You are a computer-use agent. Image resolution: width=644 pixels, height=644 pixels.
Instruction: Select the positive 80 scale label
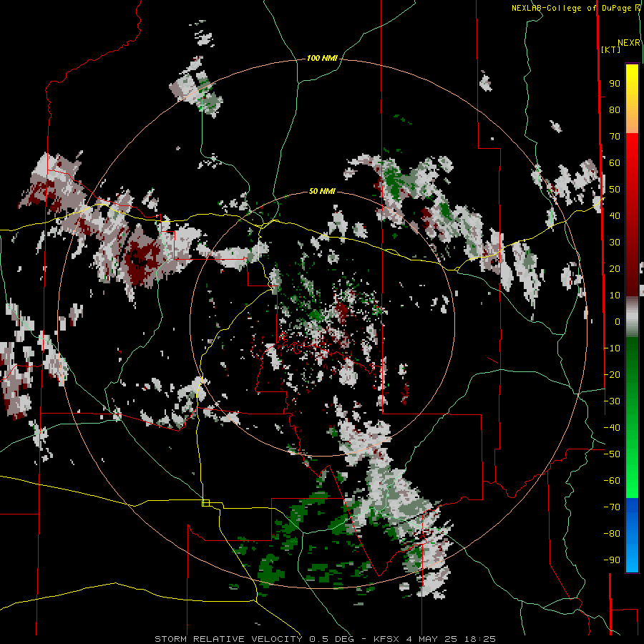tap(615, 110)
